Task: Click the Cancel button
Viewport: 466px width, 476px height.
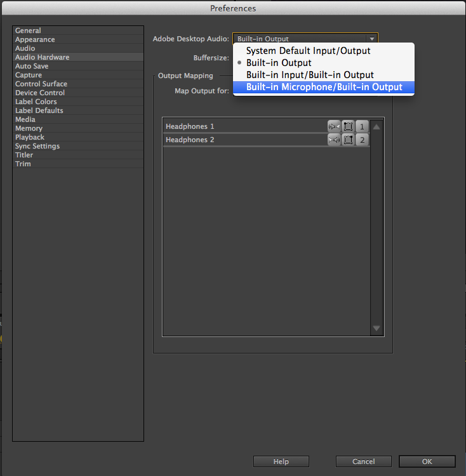Action: (363, 461)
